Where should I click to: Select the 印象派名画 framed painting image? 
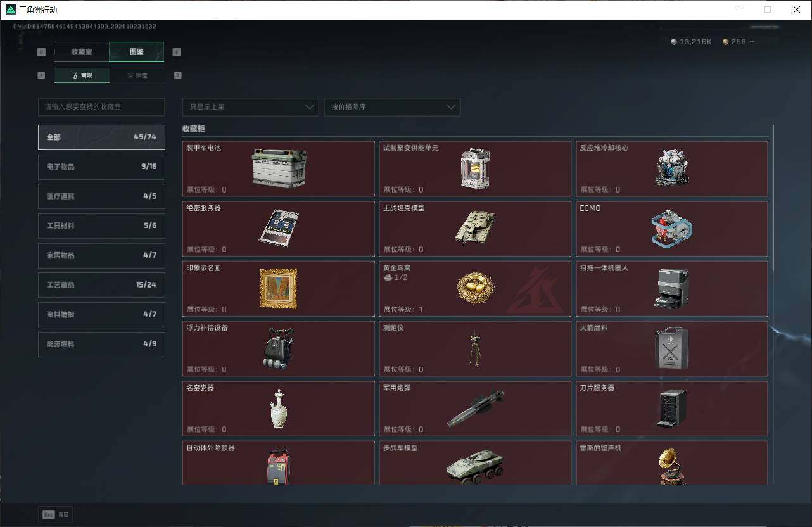[279, 288]
